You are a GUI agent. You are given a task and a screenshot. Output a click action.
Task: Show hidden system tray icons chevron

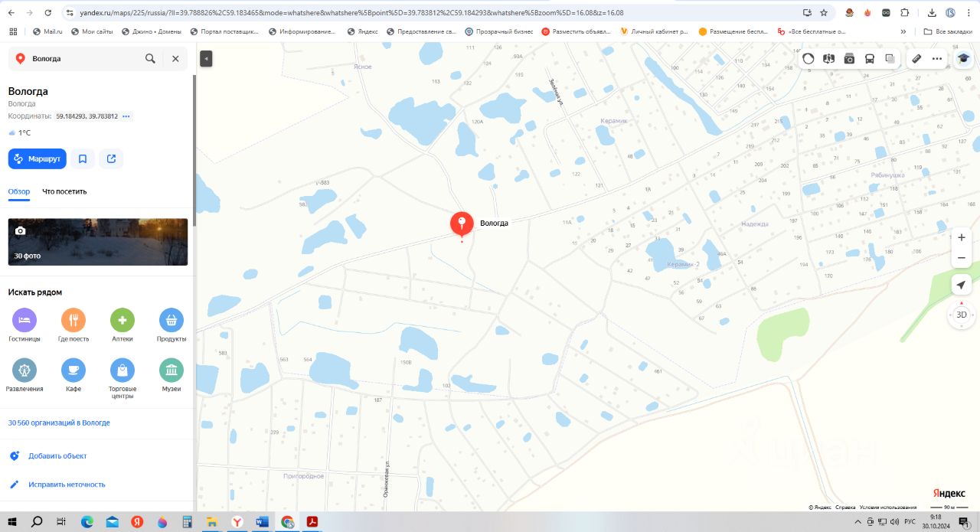pyautogui.click(x=858, y=521)
